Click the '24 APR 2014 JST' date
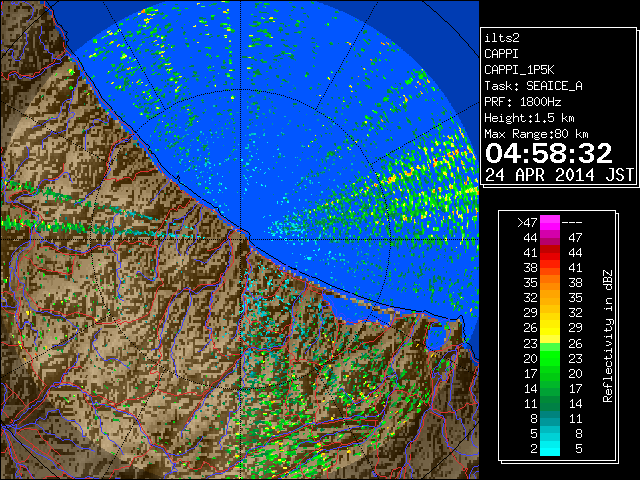 (x=559, y=175)
